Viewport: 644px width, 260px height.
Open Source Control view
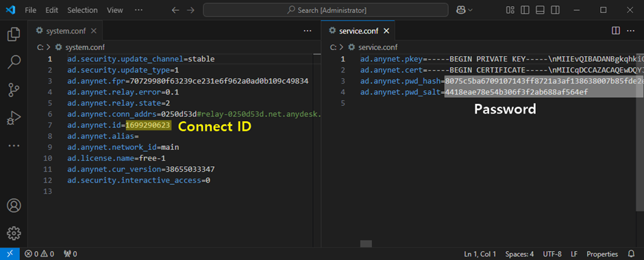click(14, 90)
